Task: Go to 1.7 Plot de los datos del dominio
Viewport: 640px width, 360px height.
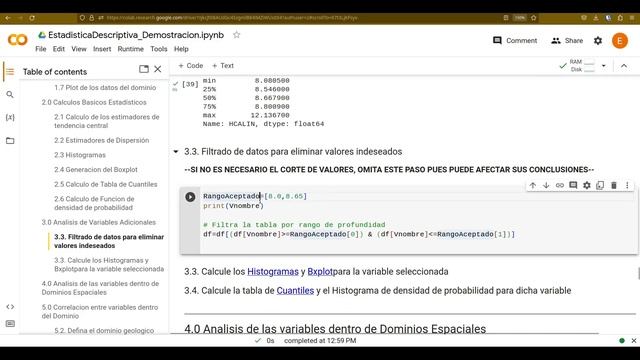Action: (105, 88)
